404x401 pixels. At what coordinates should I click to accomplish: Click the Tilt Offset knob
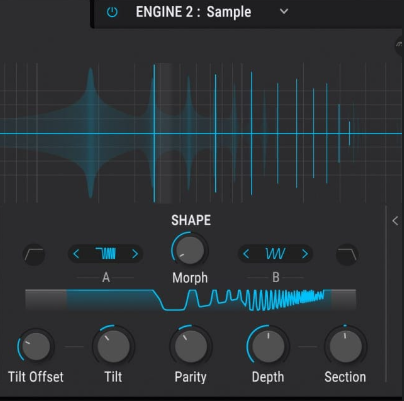36,346
